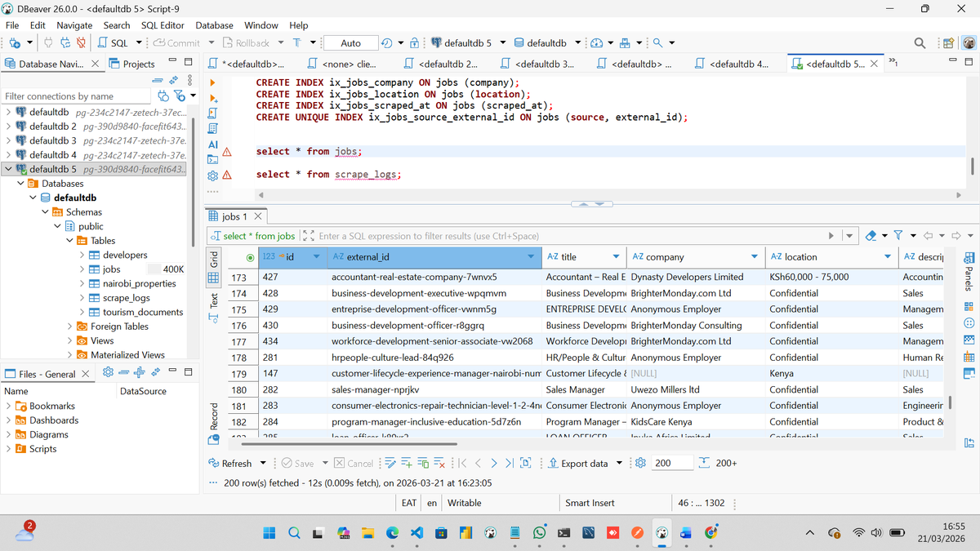Open the Database menu

(x=214, y=25)
